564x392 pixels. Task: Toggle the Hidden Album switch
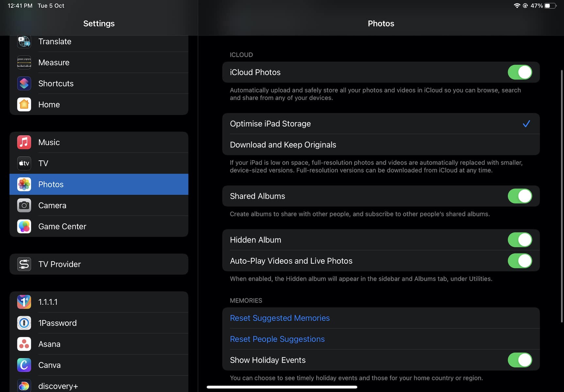pos(520,240)
